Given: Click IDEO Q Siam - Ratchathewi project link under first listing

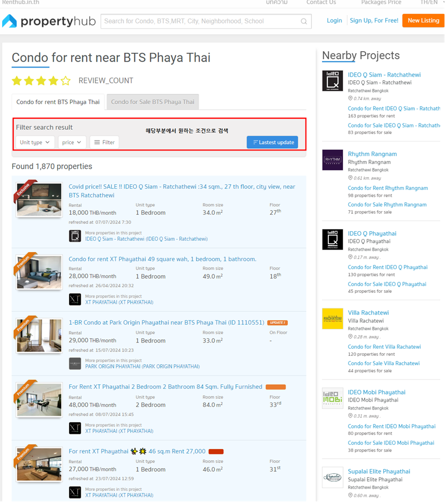Looking at the screenshot, I should pyautogui.click(x=146, y=239).
